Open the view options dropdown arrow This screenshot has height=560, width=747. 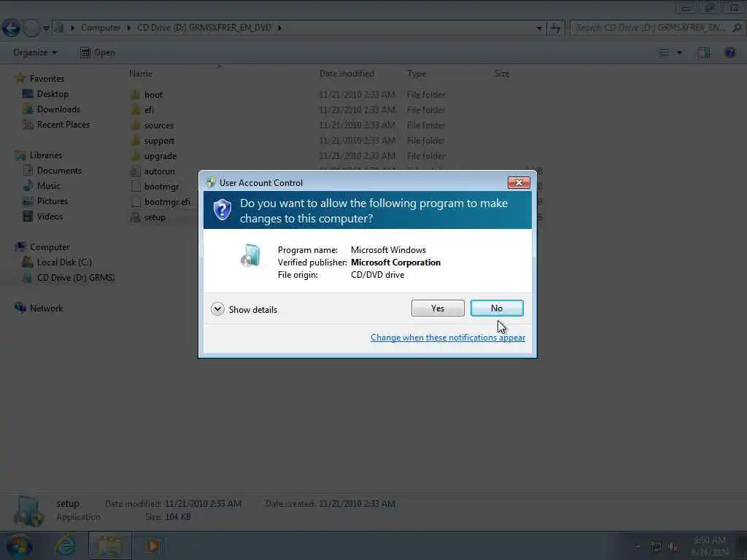click(x=680, y=52)
